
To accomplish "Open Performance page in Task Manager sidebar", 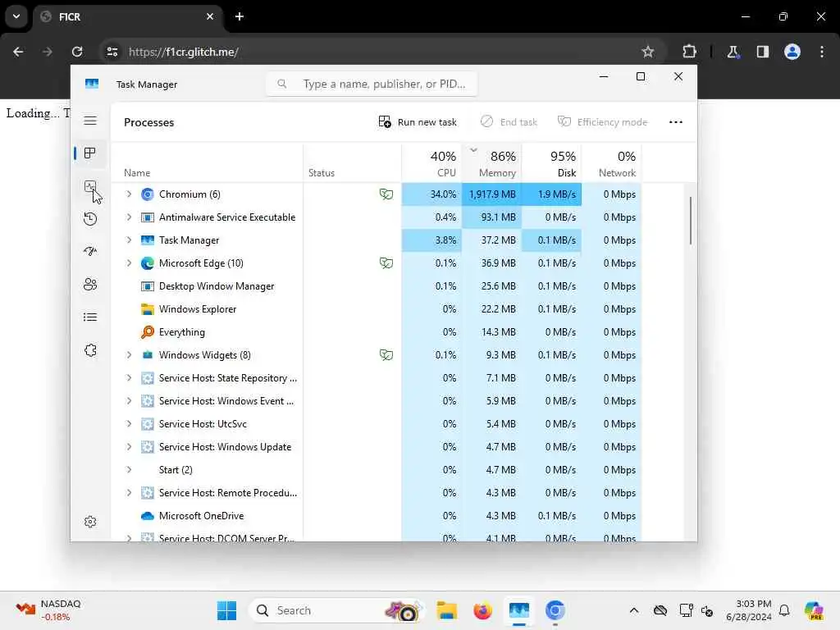I will pos(90,186).
